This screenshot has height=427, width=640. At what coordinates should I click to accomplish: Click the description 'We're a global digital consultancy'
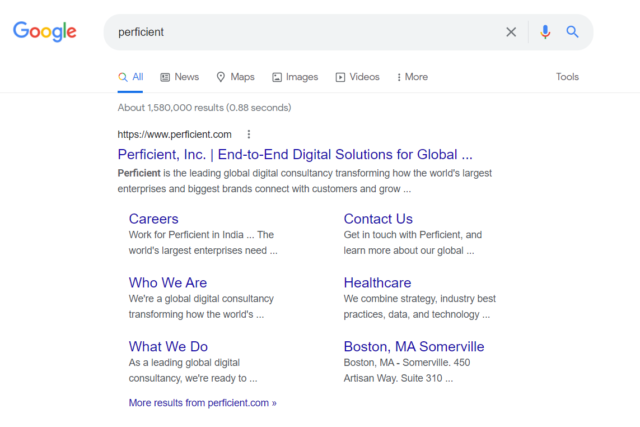(x=201, y=298)
